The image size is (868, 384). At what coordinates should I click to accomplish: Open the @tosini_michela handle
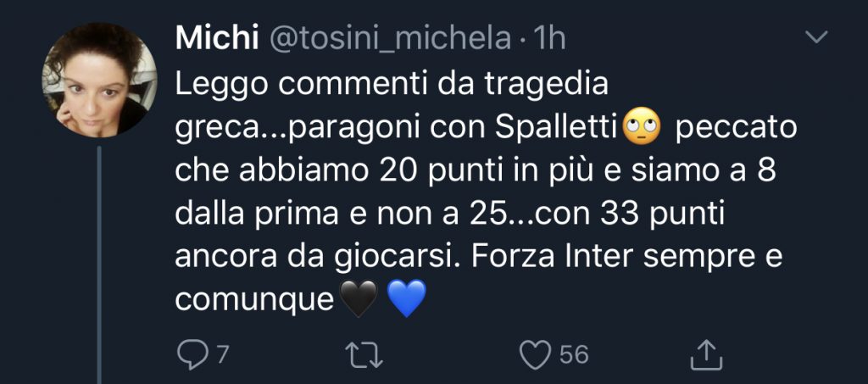coord(391,38)
